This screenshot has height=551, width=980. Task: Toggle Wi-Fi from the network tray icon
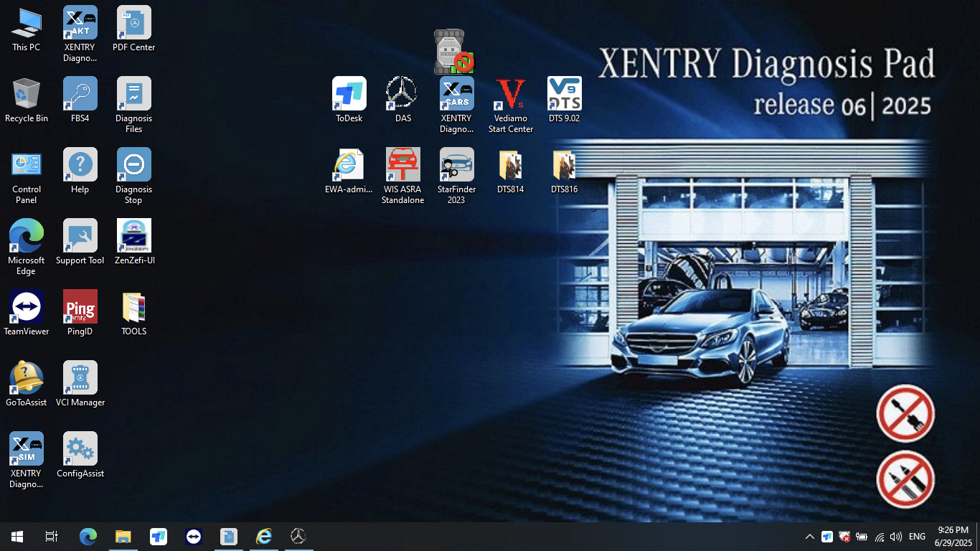pyautogui.click(x=880, y=536)
